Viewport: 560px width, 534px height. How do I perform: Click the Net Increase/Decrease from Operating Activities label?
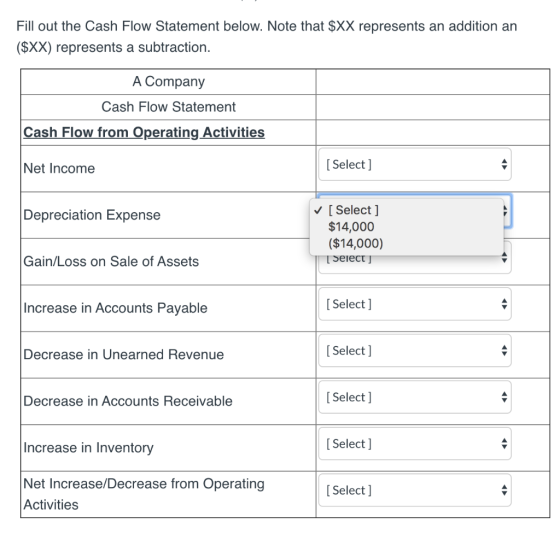point(144,494)
